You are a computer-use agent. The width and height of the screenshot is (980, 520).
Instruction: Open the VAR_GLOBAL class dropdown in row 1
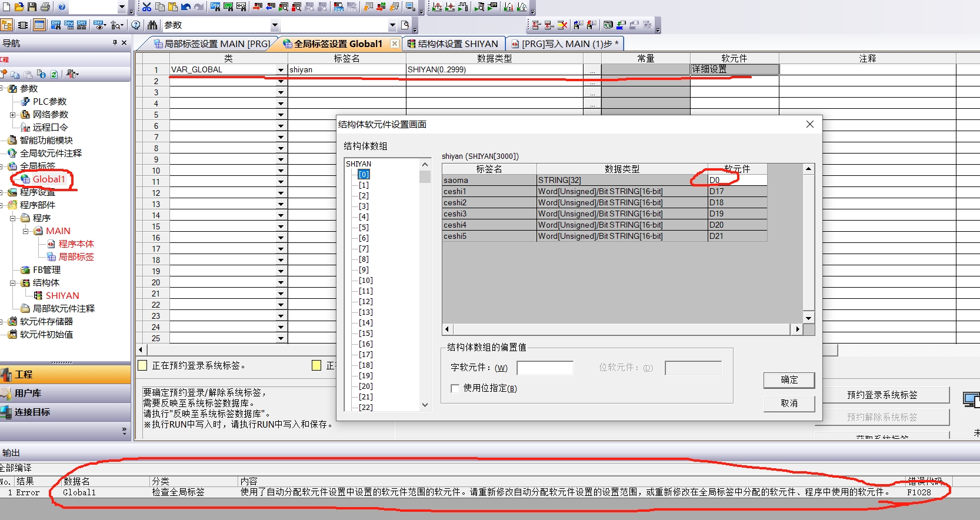coord(281,70)
